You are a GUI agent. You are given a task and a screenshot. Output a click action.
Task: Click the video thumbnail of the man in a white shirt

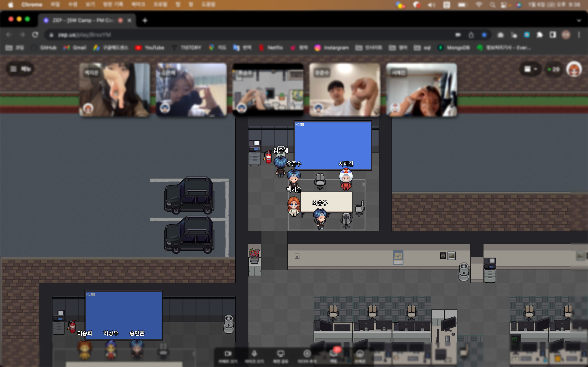coord(345,90)
